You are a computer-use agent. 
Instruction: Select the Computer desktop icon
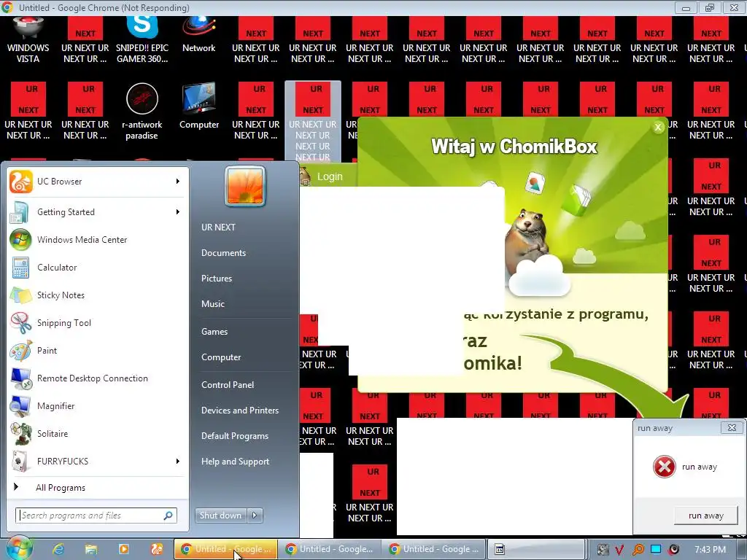tap(199, 106)
